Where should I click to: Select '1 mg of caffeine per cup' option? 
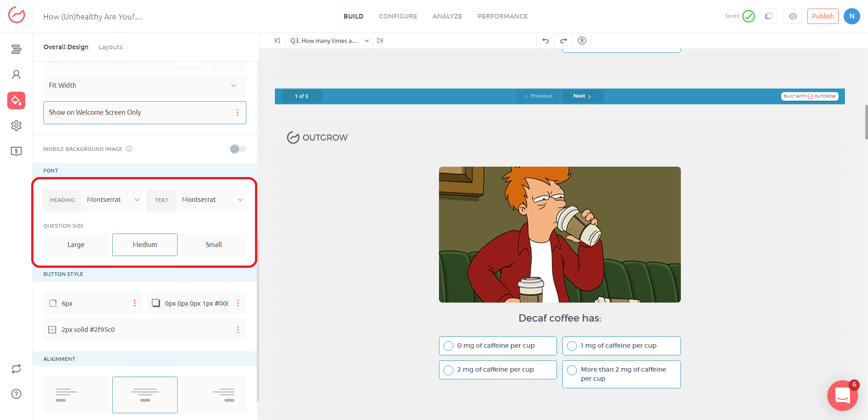click(622, 346)
